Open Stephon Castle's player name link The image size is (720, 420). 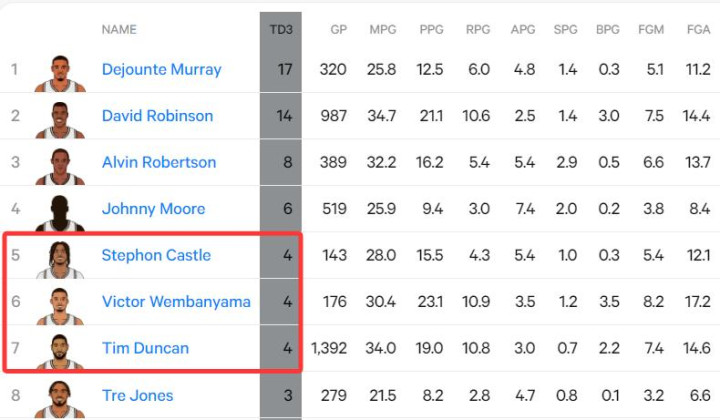tap(156, 255)
